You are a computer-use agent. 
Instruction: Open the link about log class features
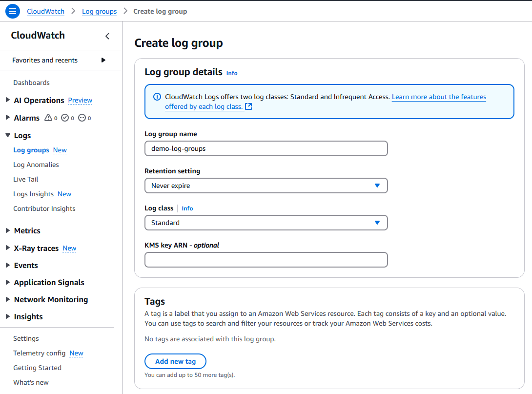(x=438, y=97)
